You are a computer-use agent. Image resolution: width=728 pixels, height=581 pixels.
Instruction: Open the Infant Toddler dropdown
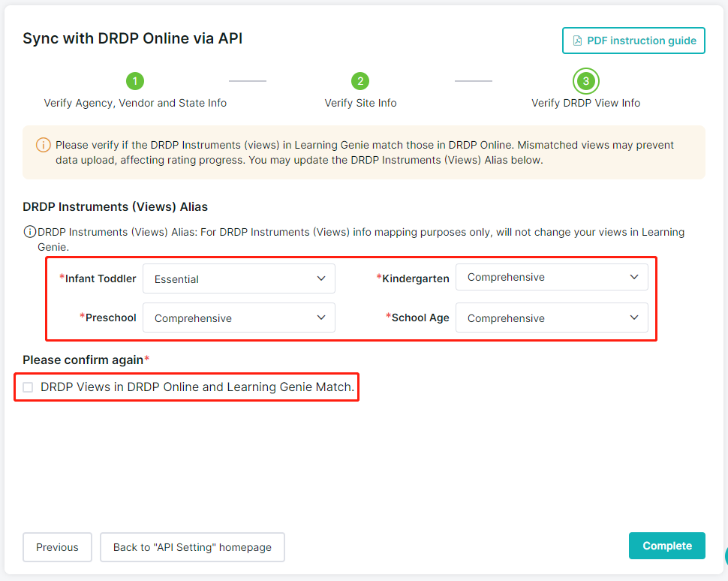(x=239, y=278)
